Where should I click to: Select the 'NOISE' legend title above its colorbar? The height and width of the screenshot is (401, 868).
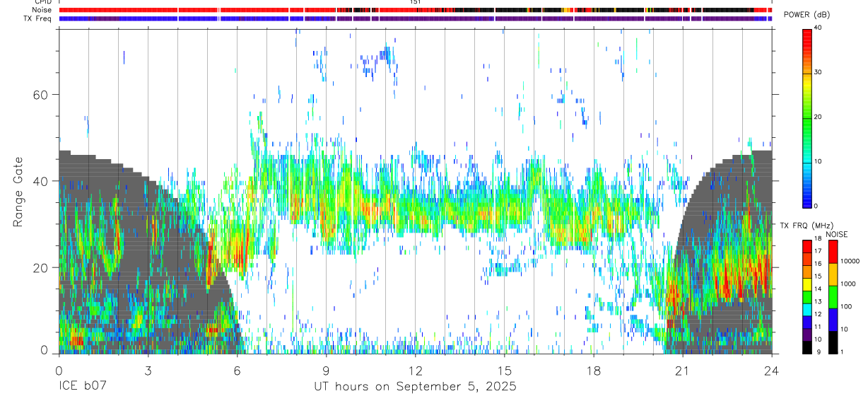[x=837, y=234]
